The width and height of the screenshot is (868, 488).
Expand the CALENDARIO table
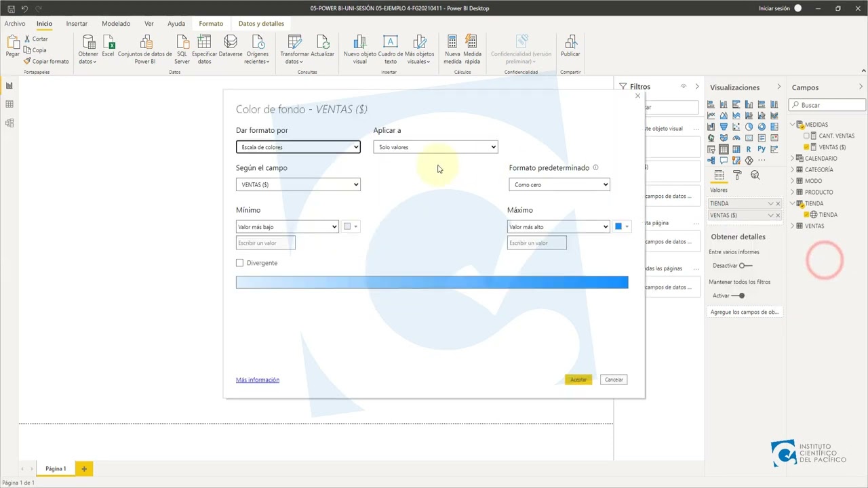click(x=792, y=159)
